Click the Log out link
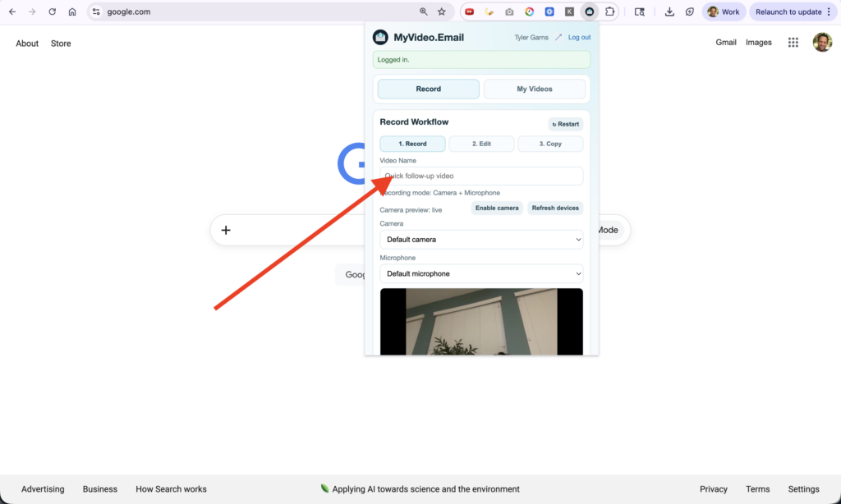This screenshot has height=504, width=841. [579, 38]
